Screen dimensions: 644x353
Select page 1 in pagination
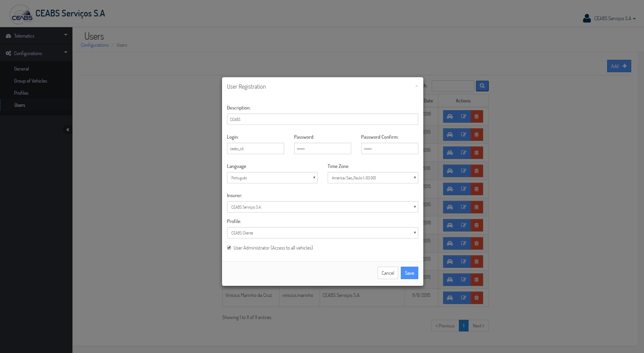[464, 326]
